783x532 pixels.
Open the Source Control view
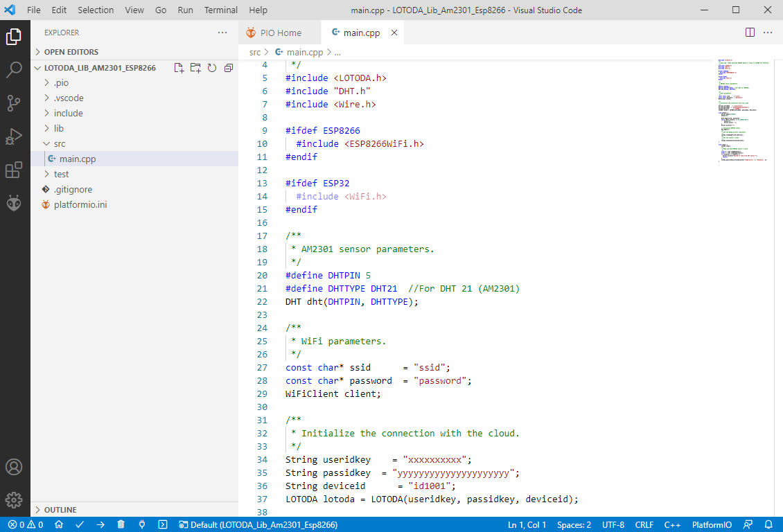[14, 103]
